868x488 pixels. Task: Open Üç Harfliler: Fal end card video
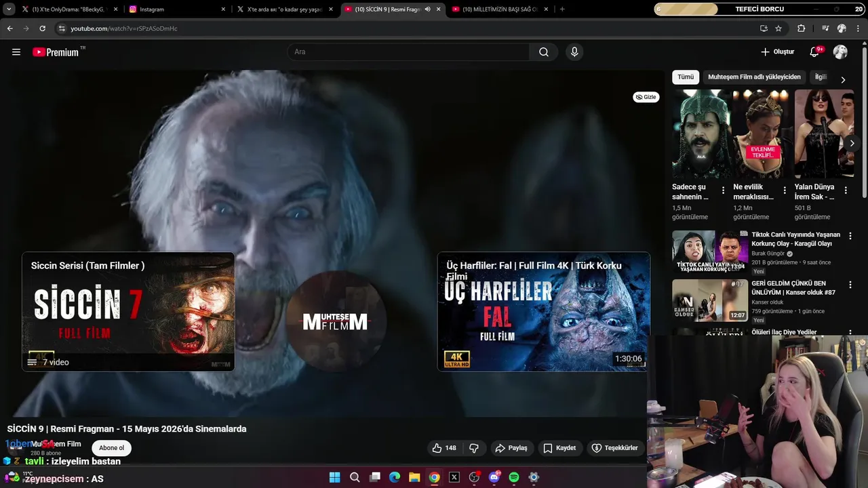click(x=544, y=312)
